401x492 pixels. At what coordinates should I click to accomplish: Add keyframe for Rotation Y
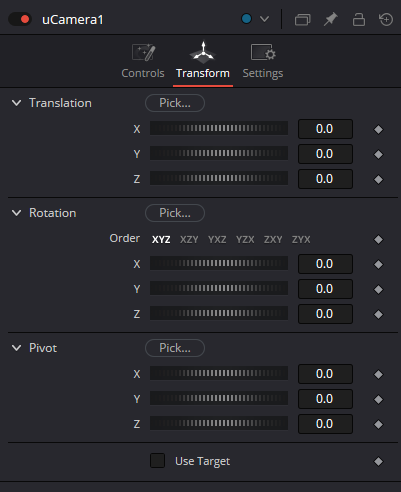[378, 289]
